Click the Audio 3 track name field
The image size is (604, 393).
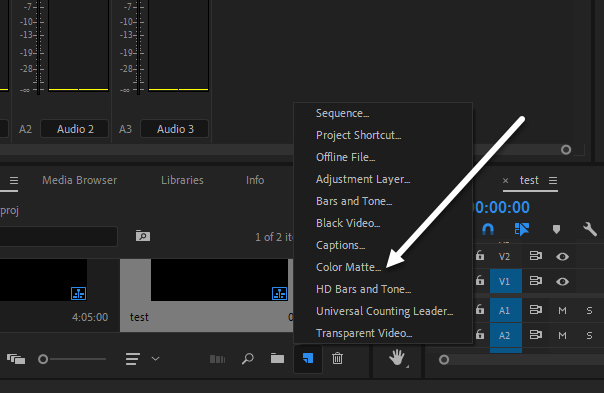[175, 129]
